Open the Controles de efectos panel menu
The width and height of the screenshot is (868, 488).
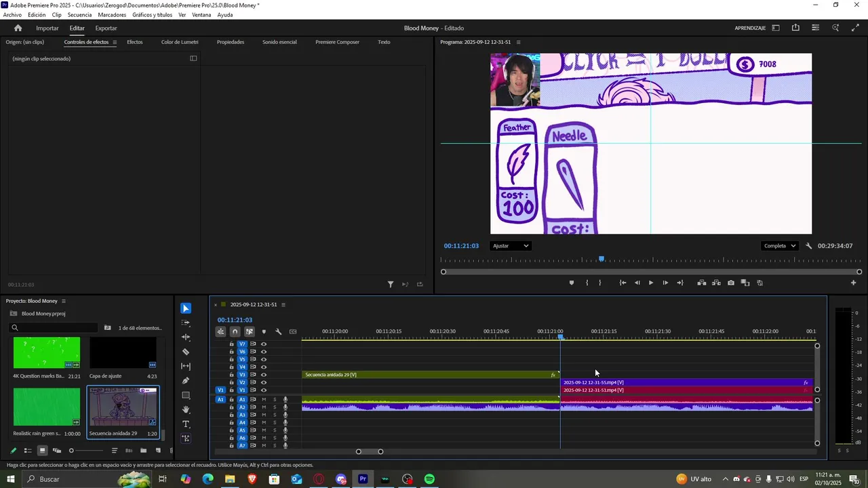[115, 42]
